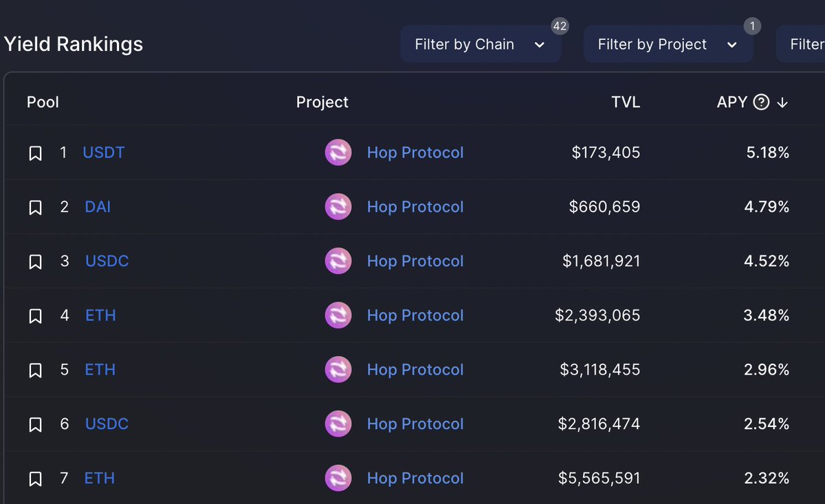Open the Filter by Chain dropdown
Viewport: 825px width, 504px height.
click(480, 45)
